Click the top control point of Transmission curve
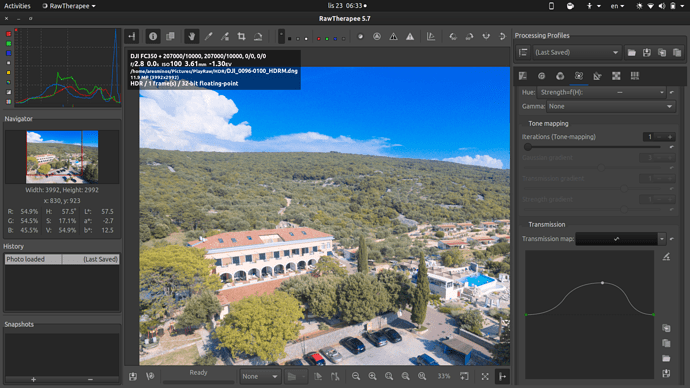 pos(602,282)
